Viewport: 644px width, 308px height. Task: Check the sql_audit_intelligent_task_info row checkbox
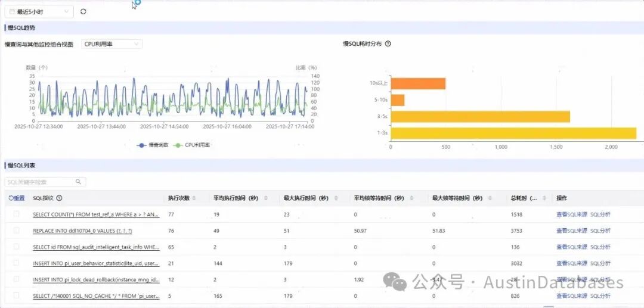coord(17,247)
